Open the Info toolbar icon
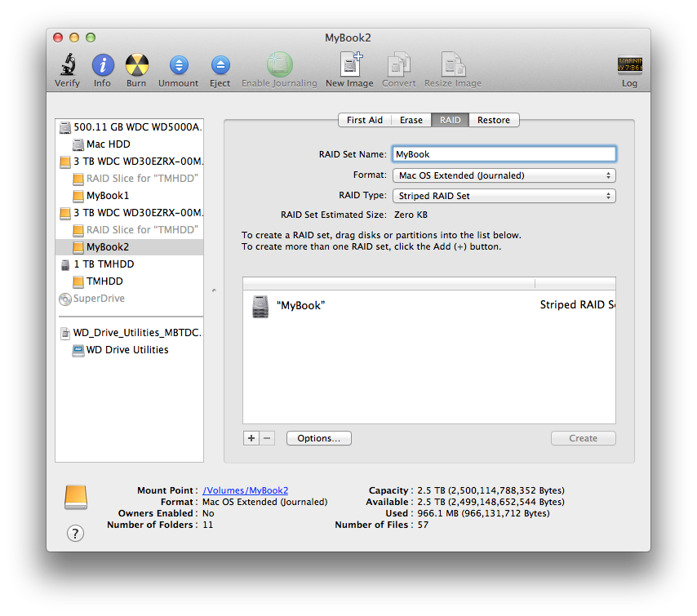The image size is (697, 616). [103, 65]
